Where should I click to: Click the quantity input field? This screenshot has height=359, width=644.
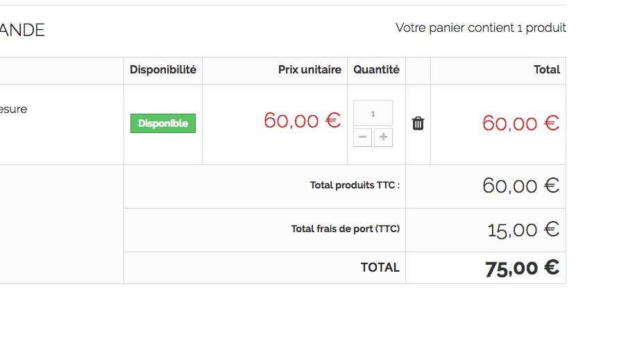373,113
